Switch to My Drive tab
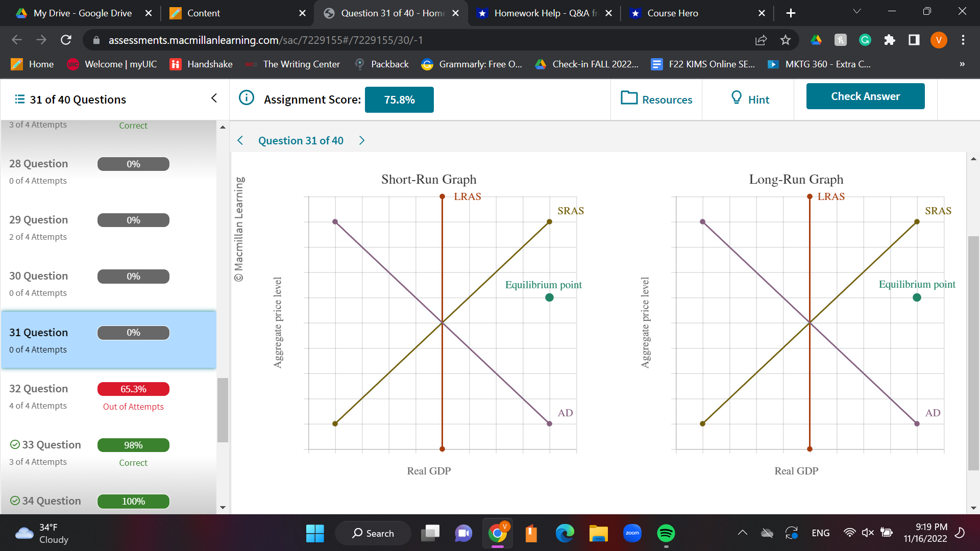The height and width of the screenshot is (551, 980). [82, 13]
